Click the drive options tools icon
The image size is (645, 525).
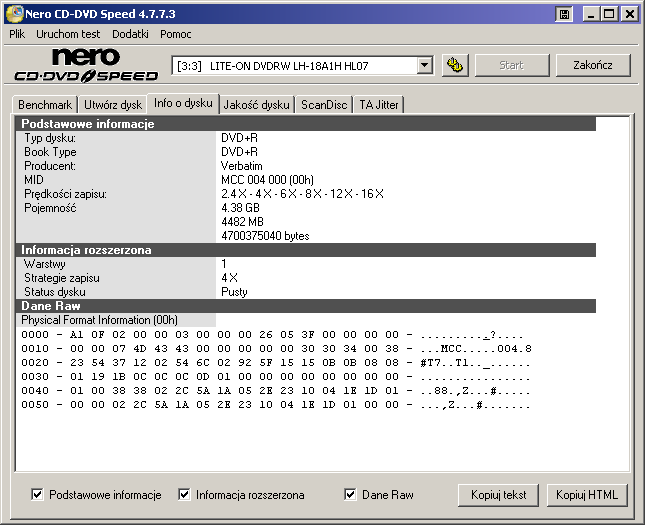pos(455,65)
